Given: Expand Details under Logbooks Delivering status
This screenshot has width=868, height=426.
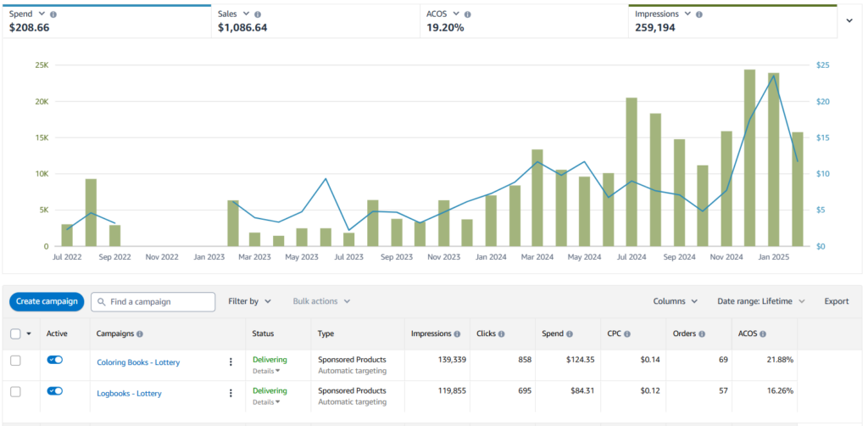Looking at the screenshot, I should (266, 401).
